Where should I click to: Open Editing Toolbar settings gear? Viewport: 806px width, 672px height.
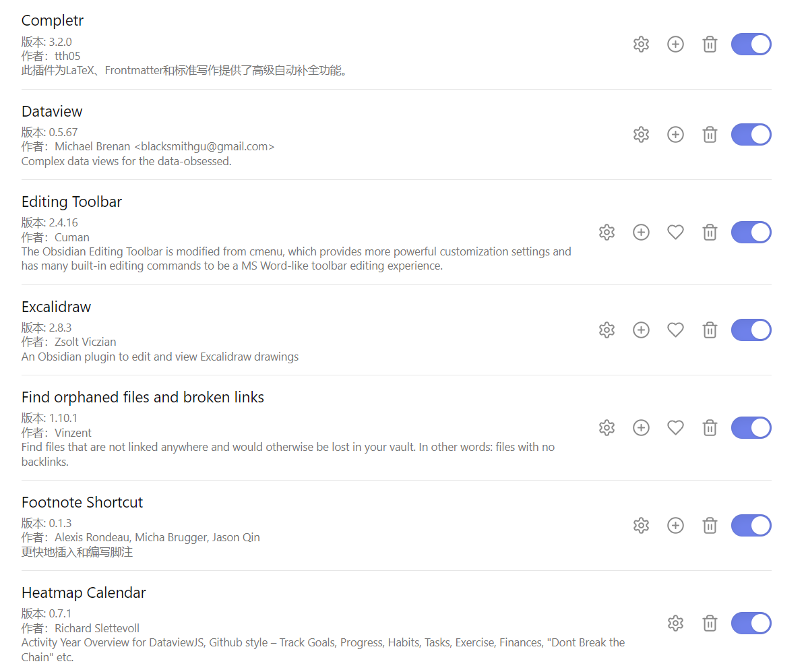[607, 233]
